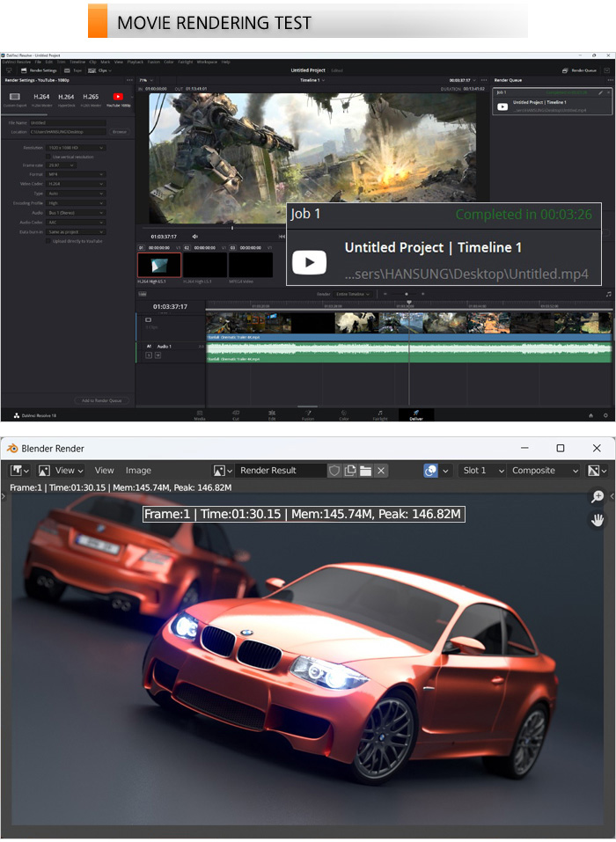Open the Data burn-in dropdown
The image size is (616, 842).
(76, 232)
